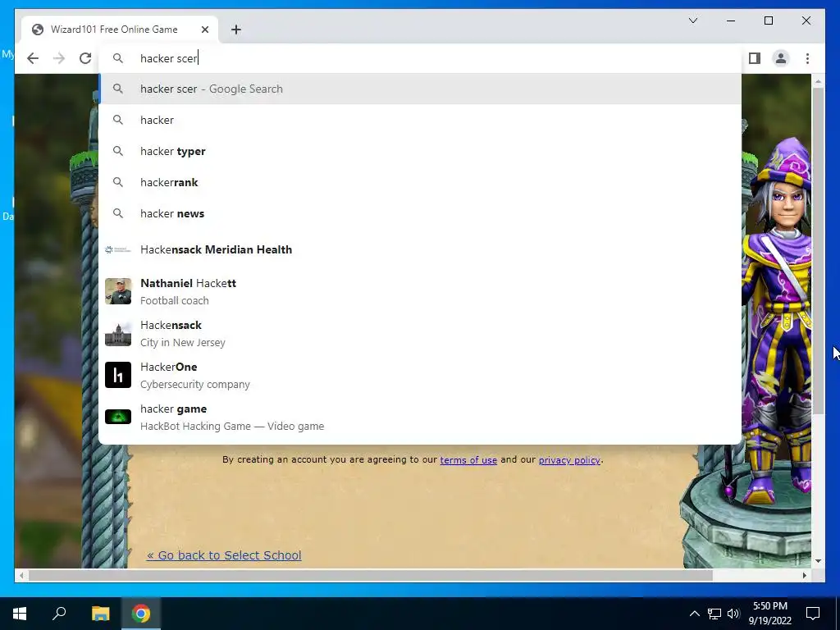
Task: Choose the 'hacker' suggestion
Action: (x=420, y=120)
